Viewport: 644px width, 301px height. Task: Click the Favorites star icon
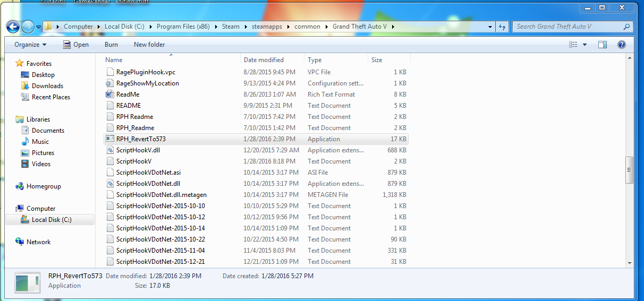(20, 63)
